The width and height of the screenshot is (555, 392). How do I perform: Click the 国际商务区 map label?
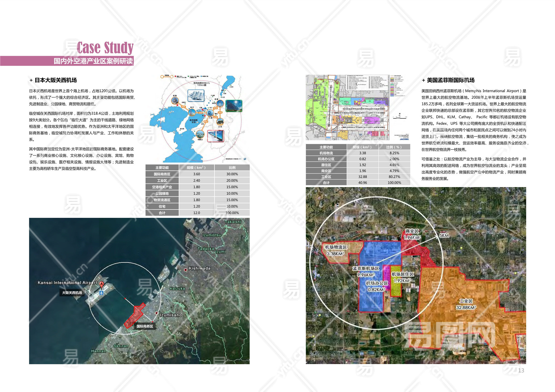pos(145,326)
